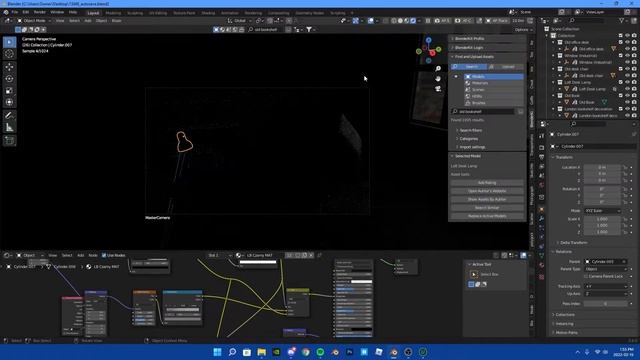Open File Explorer from the taskbar

tap(262, 352)
